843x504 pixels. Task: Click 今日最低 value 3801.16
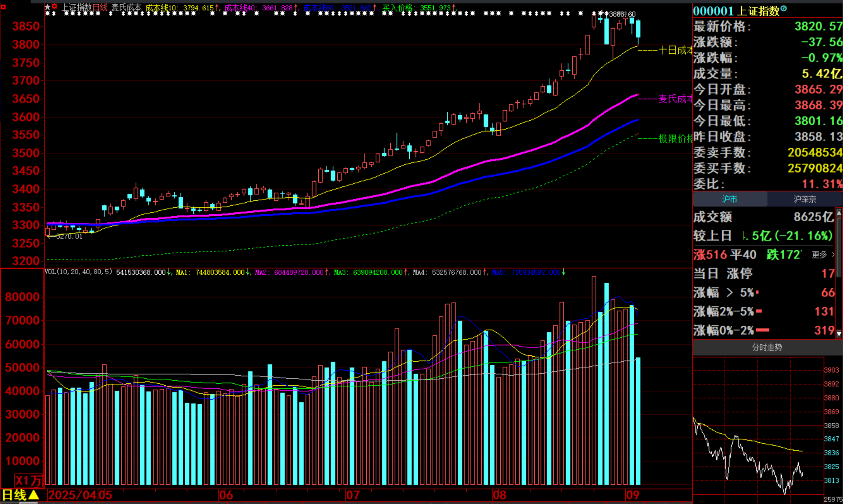pyautogui.click(x=818, y=121)
